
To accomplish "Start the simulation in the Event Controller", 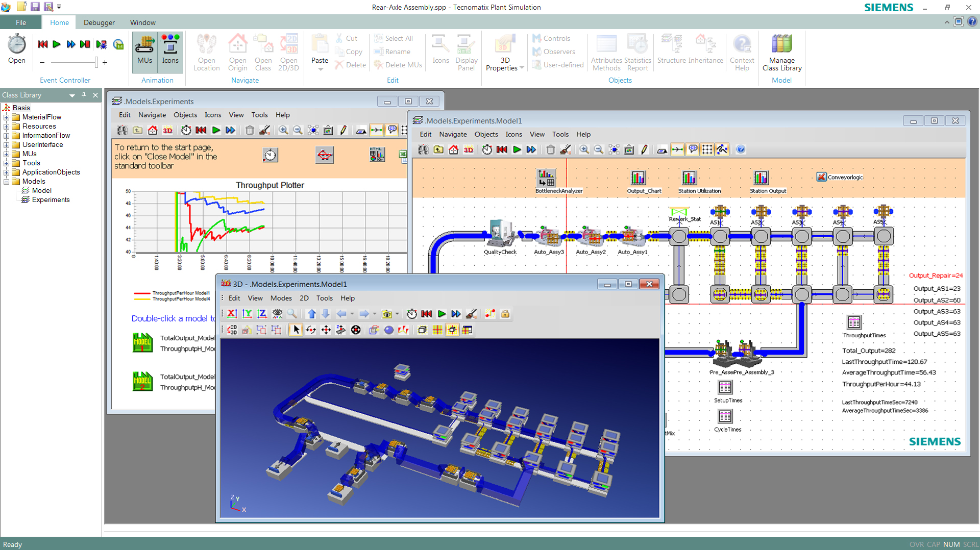I will (57, 44).
